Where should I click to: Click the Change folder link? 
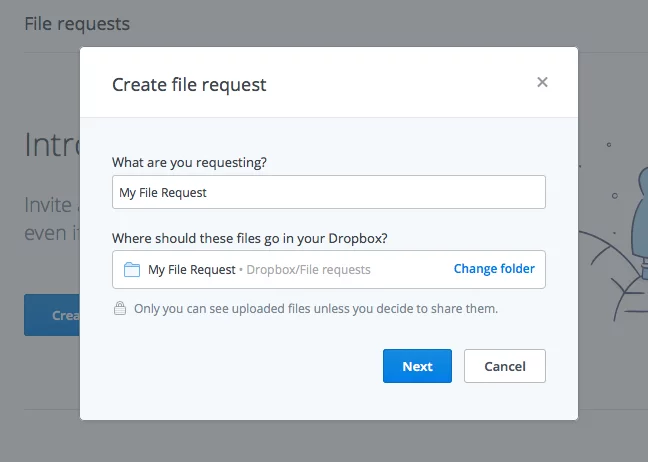[x=494, y=269]
